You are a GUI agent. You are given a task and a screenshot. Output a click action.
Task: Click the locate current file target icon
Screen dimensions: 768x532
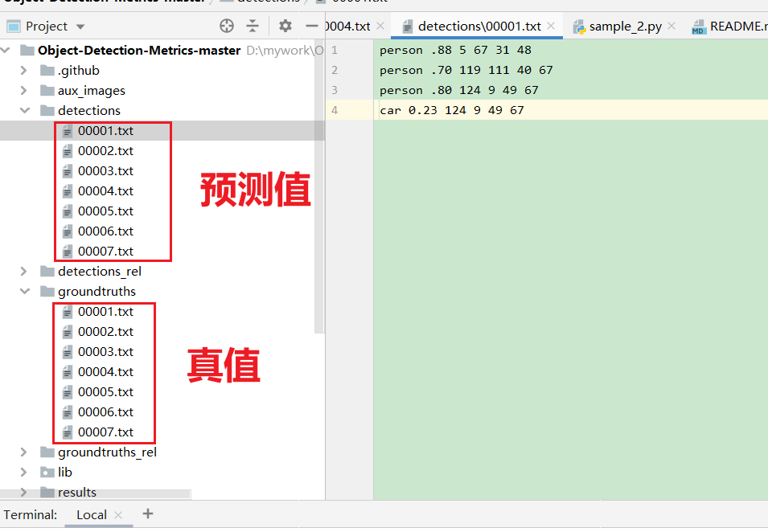(x=226, y=26)
